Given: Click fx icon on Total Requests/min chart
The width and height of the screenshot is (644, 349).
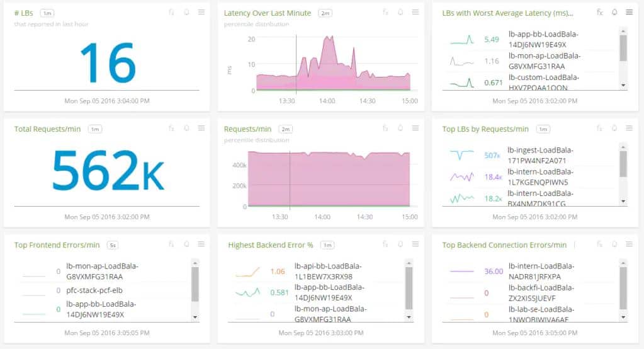Looking at the screenshot, I should [x=171, y=129].
